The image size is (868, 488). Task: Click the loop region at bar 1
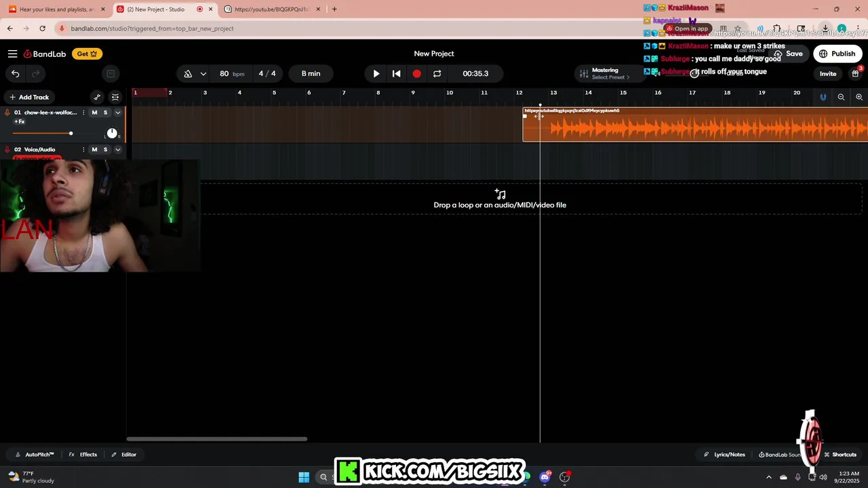(150, 93)
